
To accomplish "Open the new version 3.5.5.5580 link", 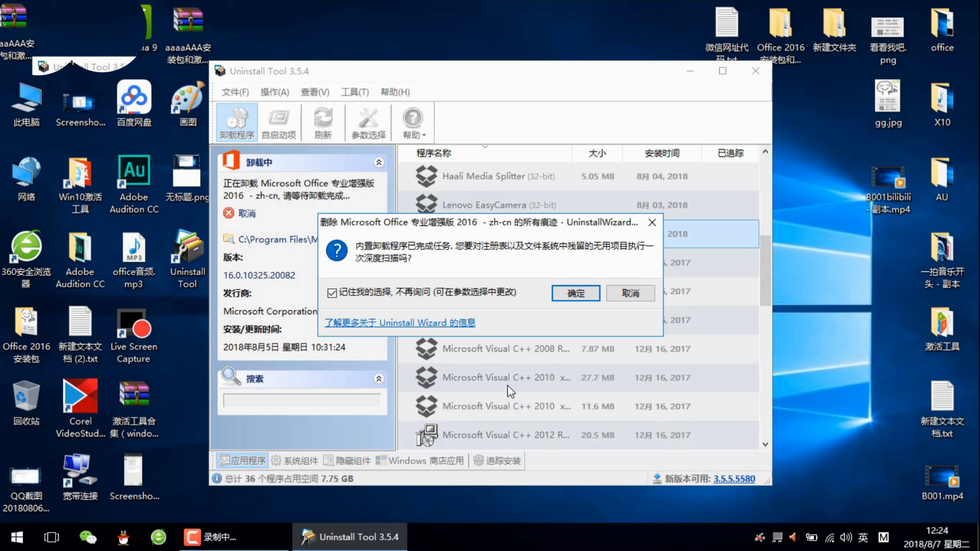I will pos(734,479).
